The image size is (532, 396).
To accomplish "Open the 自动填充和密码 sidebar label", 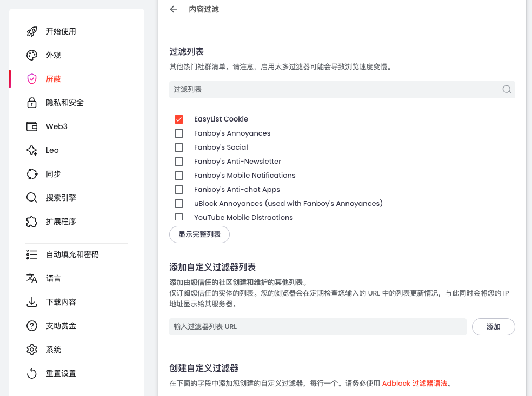I will coord(72,254).
